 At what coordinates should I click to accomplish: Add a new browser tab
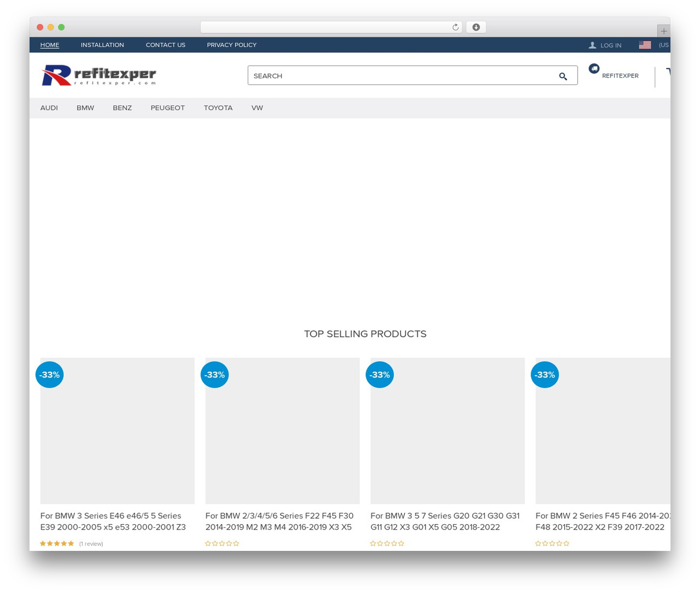pyautogui.click(x=663, y=31)
